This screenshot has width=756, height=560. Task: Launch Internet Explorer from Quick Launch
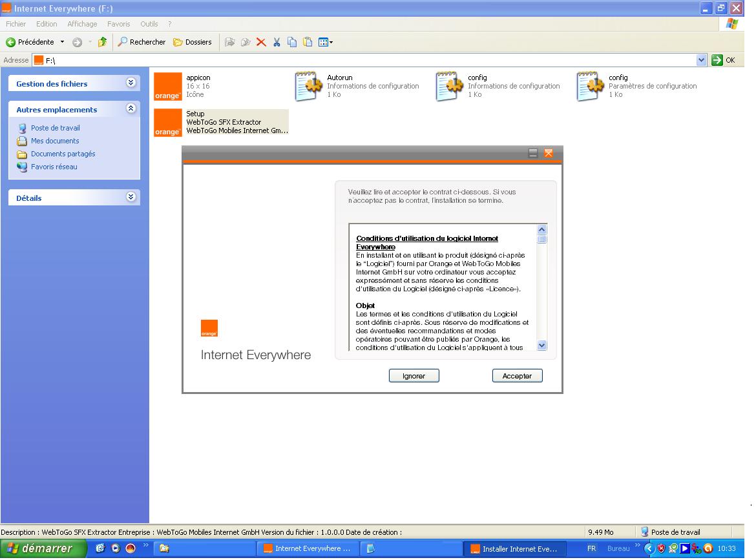(x=100, y=548)
